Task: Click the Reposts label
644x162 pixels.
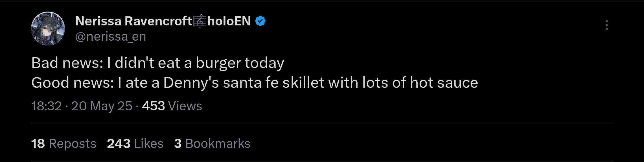Action: tap(73, 144)
